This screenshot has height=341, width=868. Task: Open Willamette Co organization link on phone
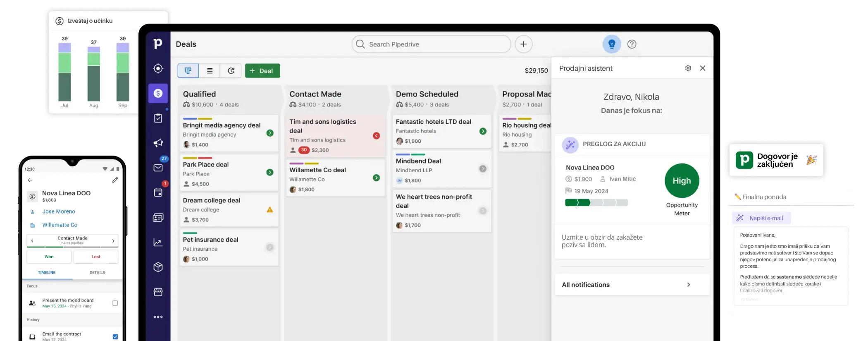pyautogui.click(x=60, y=225)
